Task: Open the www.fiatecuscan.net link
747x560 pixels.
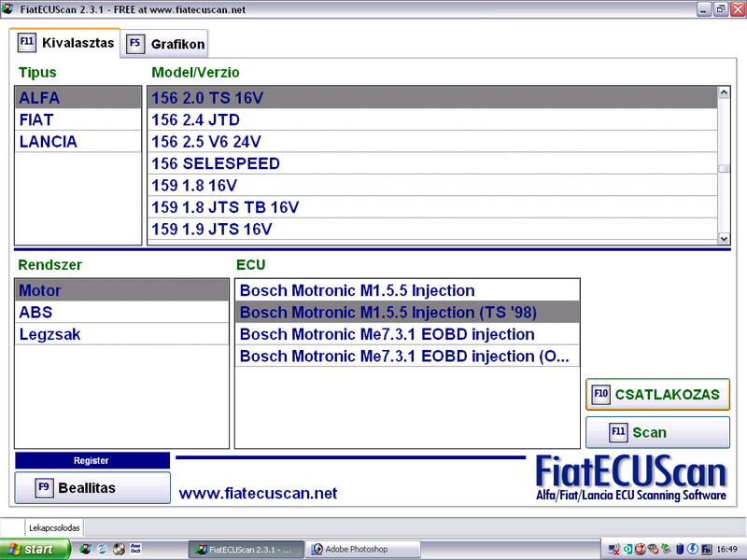Action: point(258,493)
